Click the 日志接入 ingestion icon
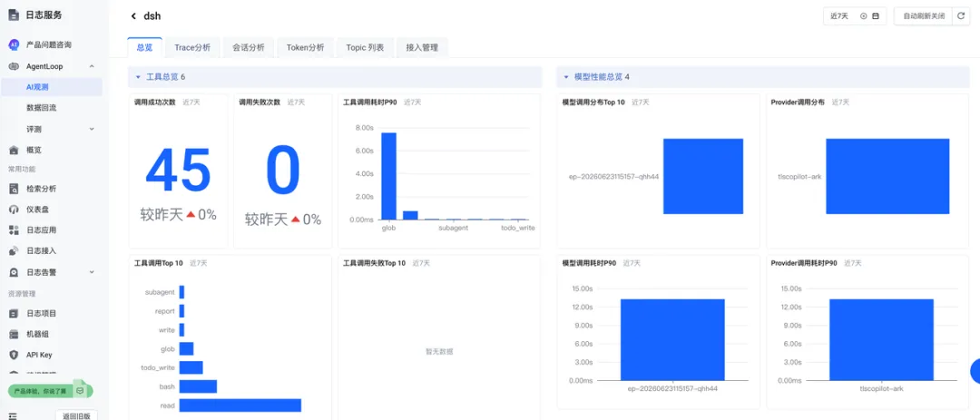 [x=14, y=250]
